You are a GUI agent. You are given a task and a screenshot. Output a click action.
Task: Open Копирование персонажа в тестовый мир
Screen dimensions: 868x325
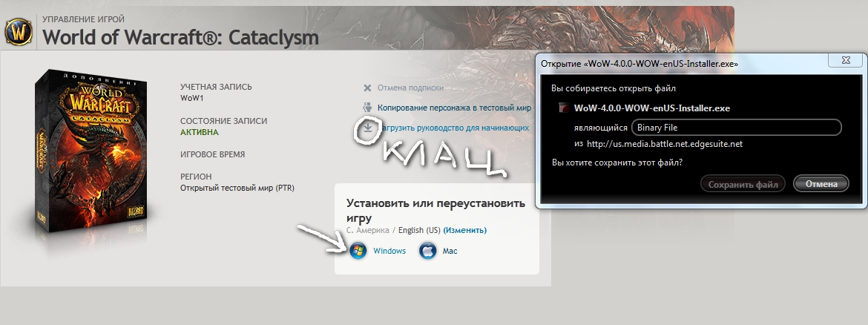coord(454,108)
